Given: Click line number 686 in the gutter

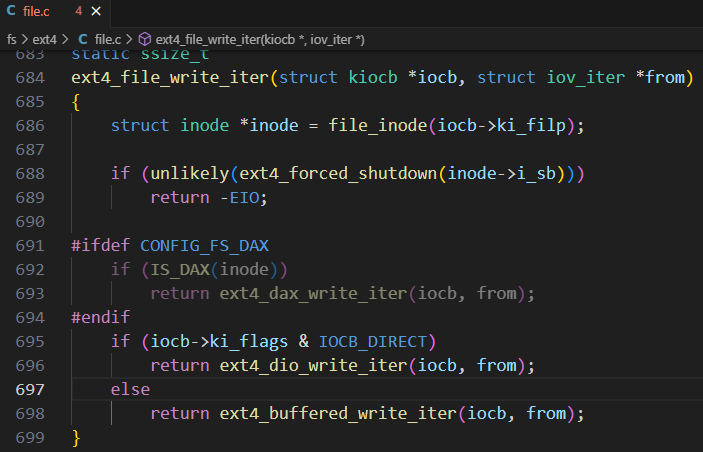Looking at the screenshot, I should (30, 126).
